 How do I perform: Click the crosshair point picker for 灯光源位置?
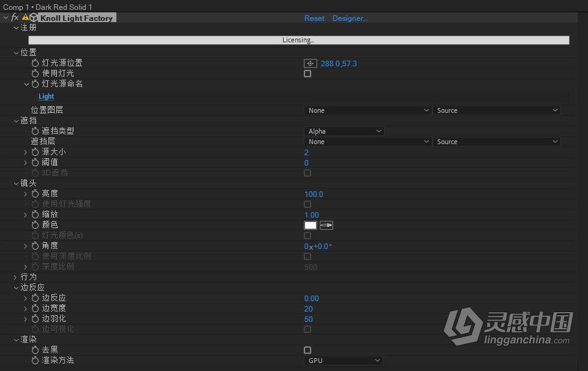coord(310,63)
